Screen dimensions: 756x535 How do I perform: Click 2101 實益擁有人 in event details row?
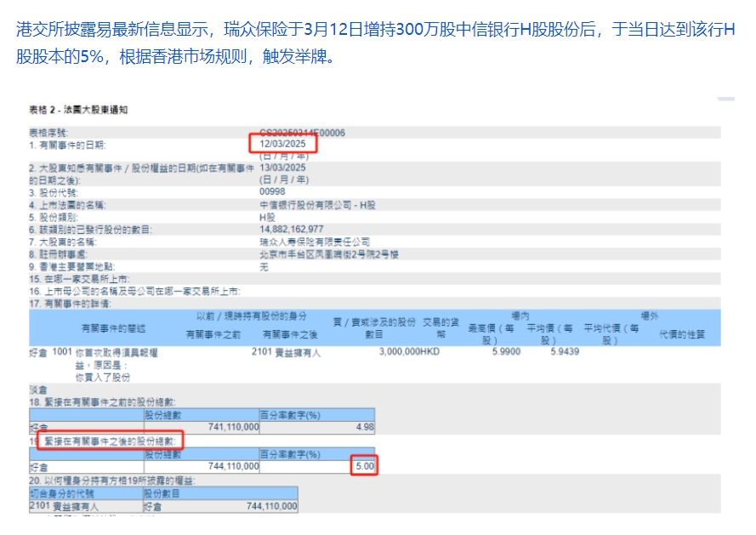point(286,353)
